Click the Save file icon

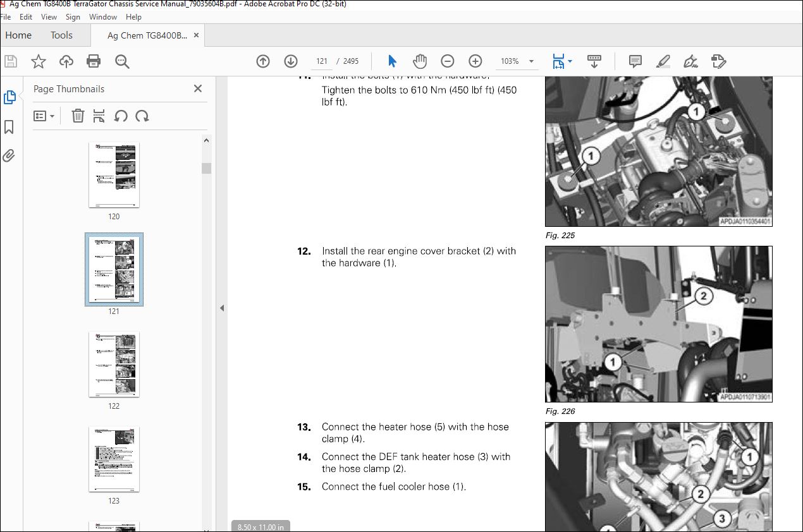11,61
